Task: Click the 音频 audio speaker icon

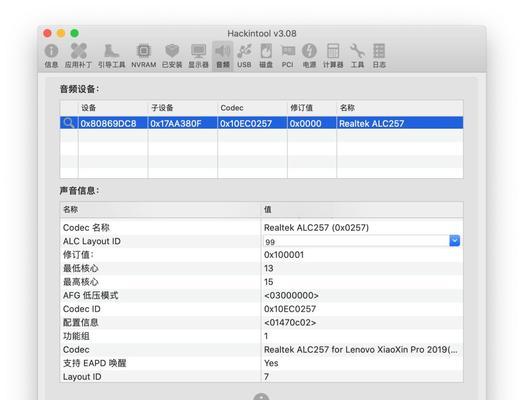Action: (223, 55)
